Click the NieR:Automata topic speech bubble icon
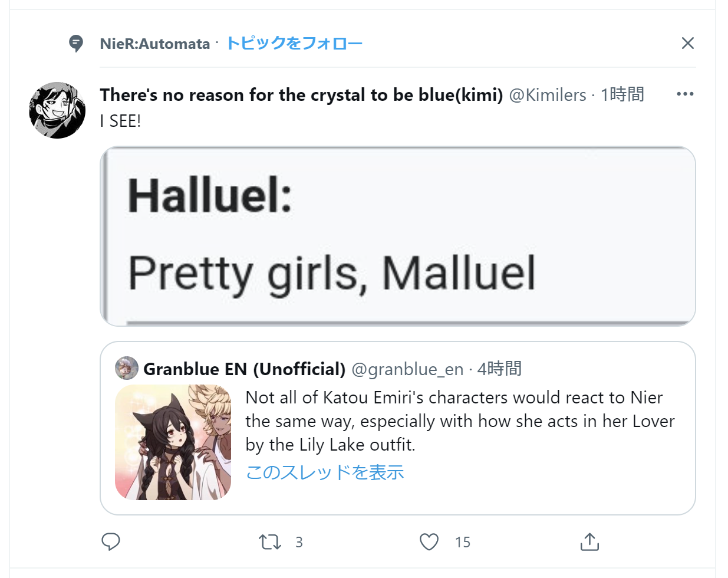 [x=76, y=43]
